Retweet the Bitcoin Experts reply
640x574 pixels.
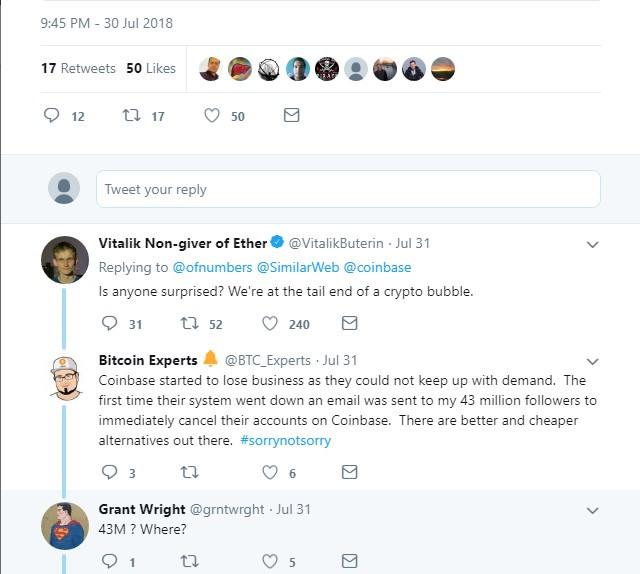pos(190,473)
